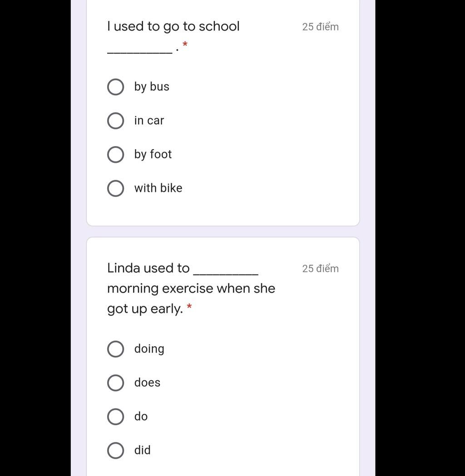Pick the 'did' radio option
Image resolution: width=465 pixels, height=476 pixels.
[115, 450]
